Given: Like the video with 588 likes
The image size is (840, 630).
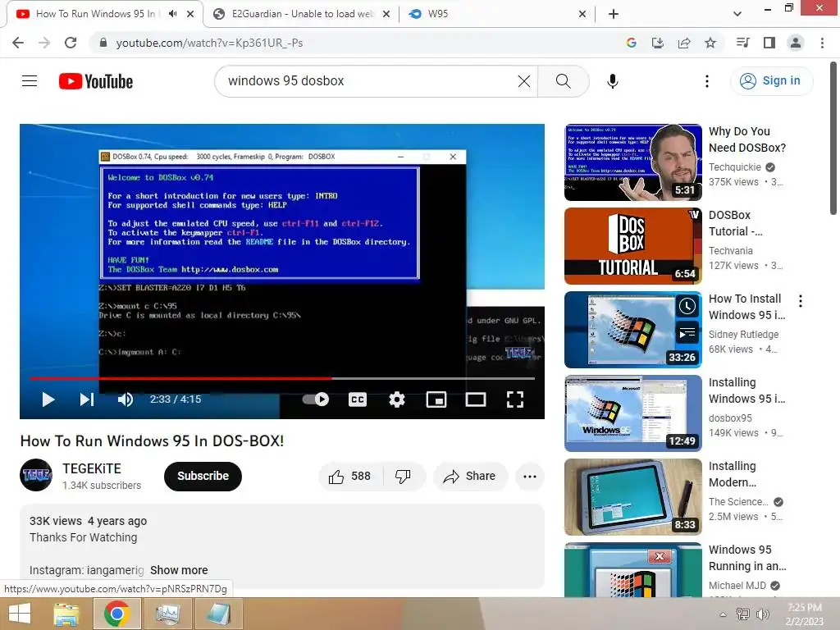Looking at the screenshot, I should (349, 477).
